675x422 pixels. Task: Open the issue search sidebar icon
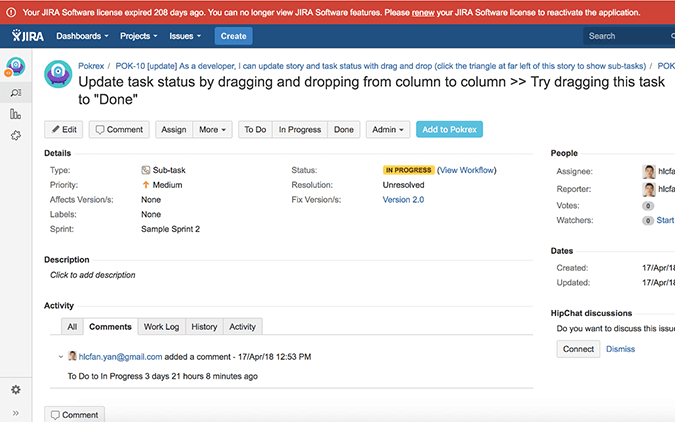point(15,93)
